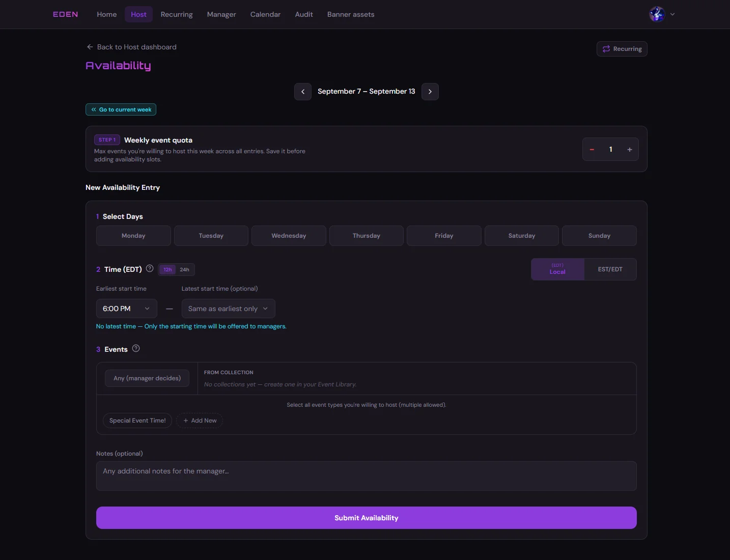Image resolution: width=730 pixels, height=560 pixels.
Task: Select the Special Event Time! chip
Action: coord(137,421)
